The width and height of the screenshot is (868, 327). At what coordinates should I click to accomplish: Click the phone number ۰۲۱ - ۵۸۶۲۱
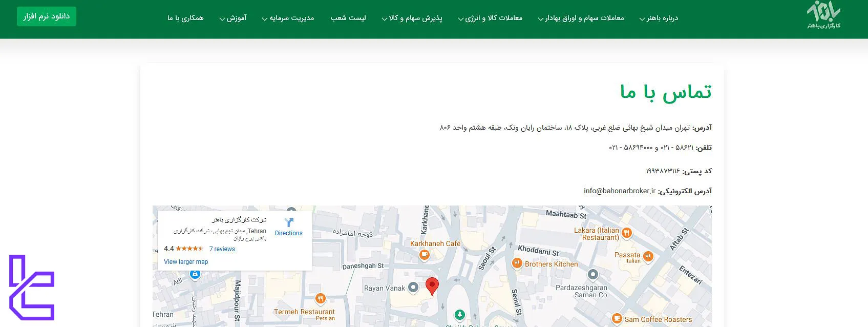pos(677,148)
